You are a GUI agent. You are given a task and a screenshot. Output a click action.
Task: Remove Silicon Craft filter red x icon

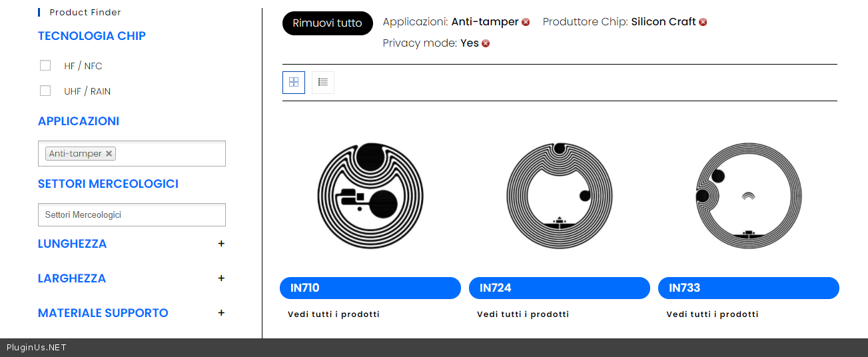coord(703,22)
